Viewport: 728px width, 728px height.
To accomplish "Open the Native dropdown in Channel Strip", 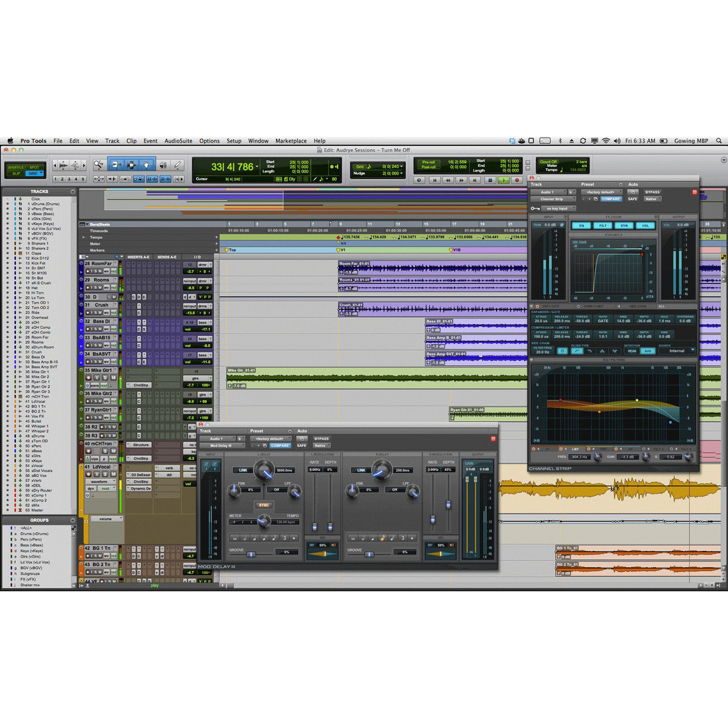I will [652, 199].
